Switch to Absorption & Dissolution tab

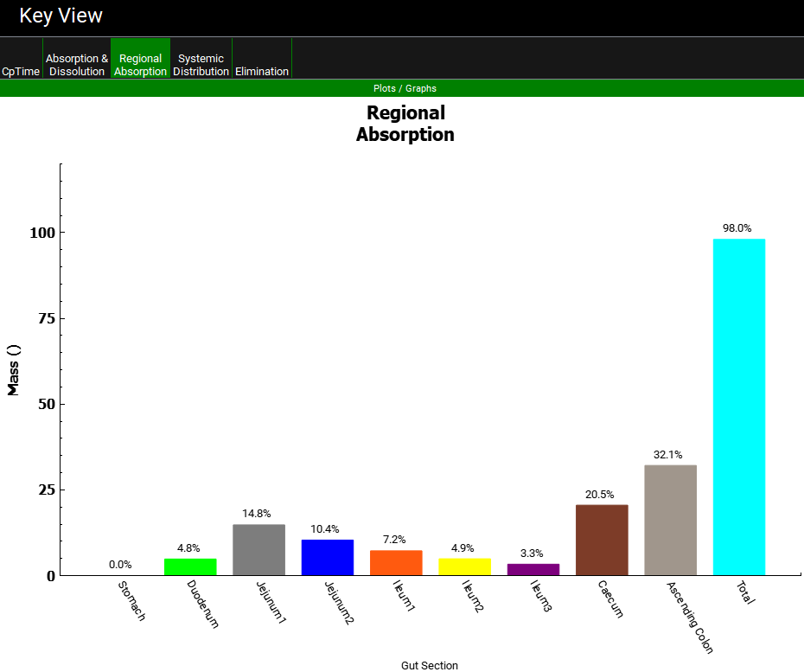tap(77, 65)
